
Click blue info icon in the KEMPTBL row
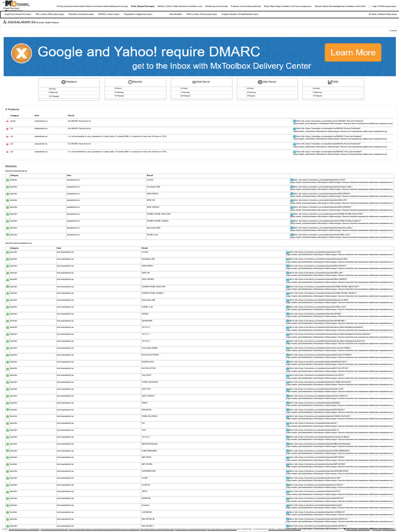tap(287, 499)
